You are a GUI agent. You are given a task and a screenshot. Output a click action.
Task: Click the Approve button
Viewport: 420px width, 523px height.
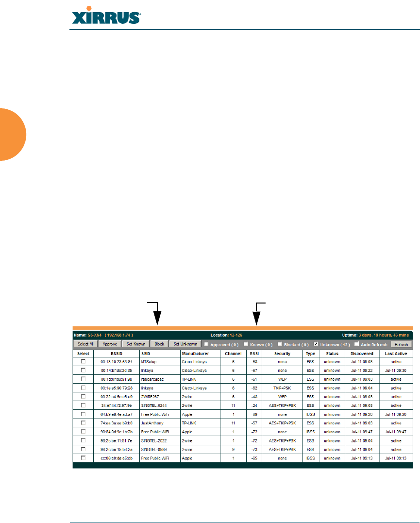click(x=110, y=344)
